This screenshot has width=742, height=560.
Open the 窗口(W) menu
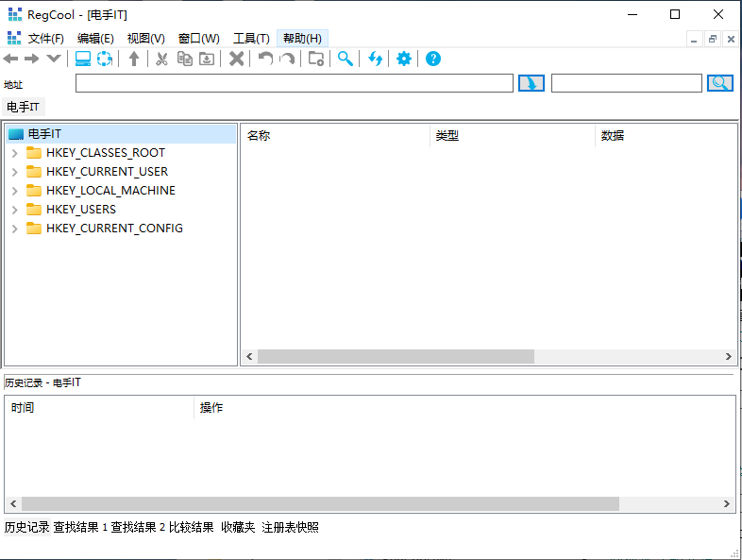coord(199,39)
